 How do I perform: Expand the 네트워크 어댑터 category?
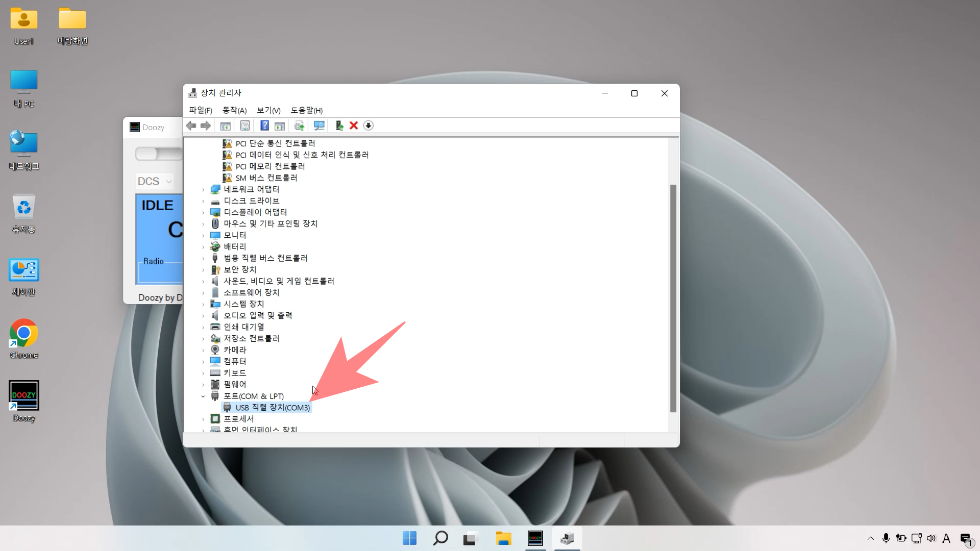pyautogui.click(x=204, y=189)
